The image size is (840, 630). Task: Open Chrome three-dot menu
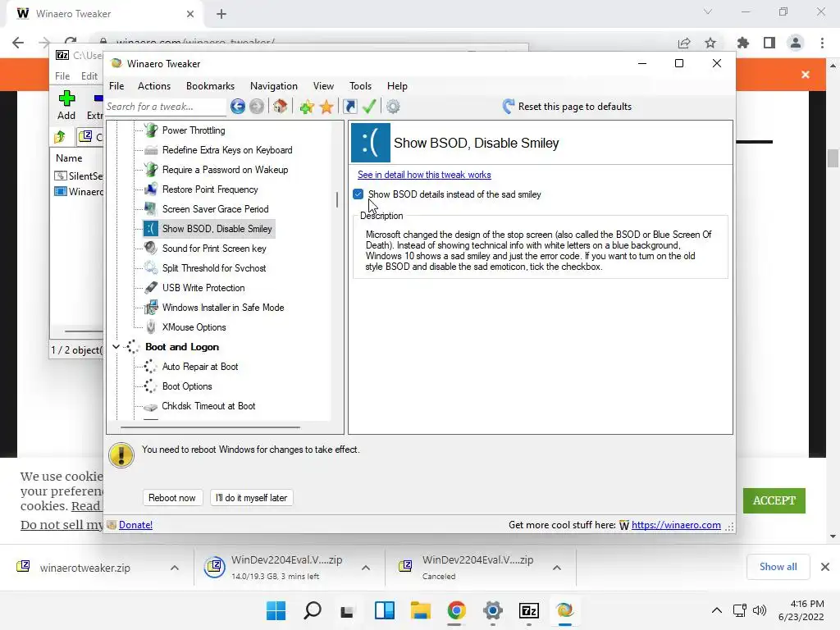(822, 43)
